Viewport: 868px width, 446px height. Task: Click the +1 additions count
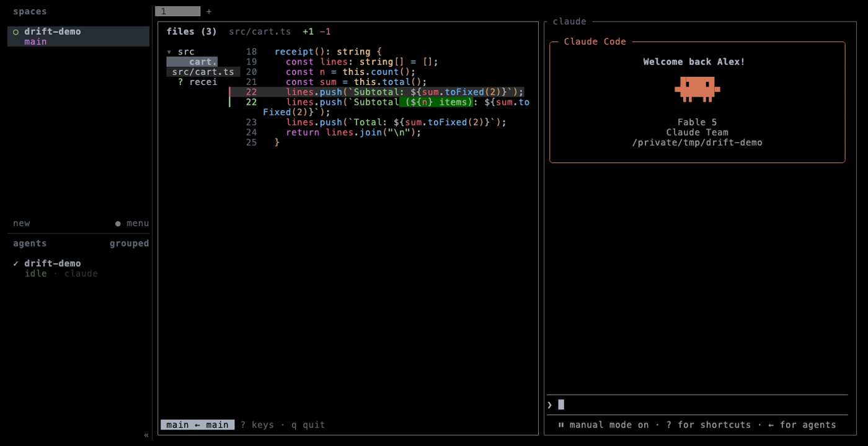(308, 32)
